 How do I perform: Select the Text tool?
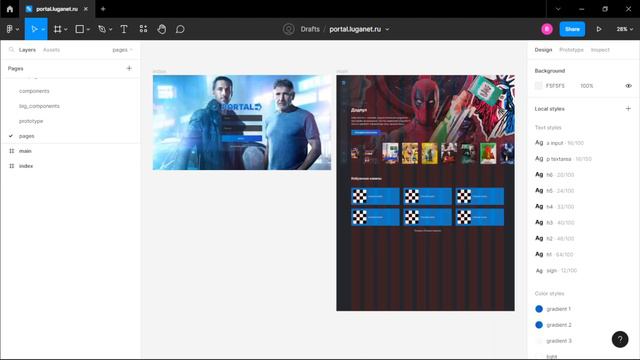(x=124, y=29)
